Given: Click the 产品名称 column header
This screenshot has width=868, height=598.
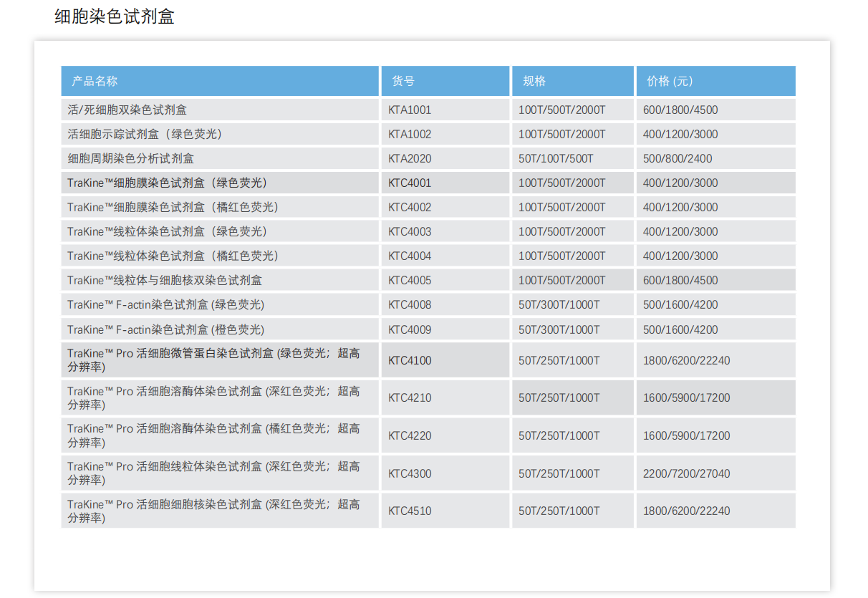Looking at the screenshot, I should [x=95, y=81].
